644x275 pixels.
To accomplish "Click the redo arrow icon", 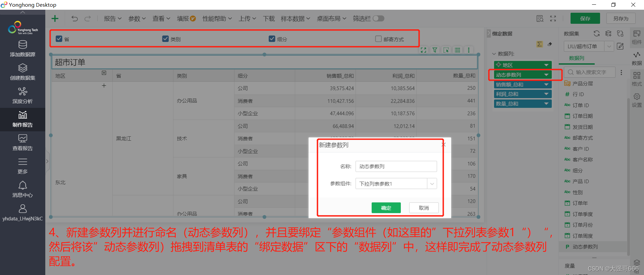I will coord(88,18).
